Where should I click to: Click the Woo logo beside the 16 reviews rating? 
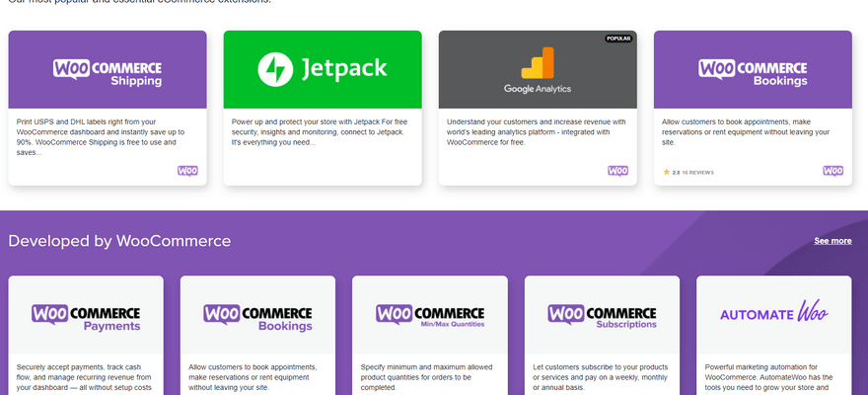(x=833, y=171)
